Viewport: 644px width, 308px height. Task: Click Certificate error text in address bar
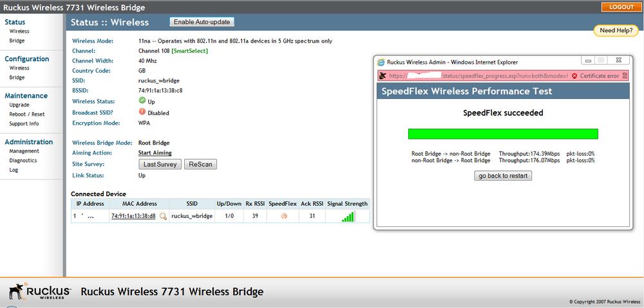(599, 76)
